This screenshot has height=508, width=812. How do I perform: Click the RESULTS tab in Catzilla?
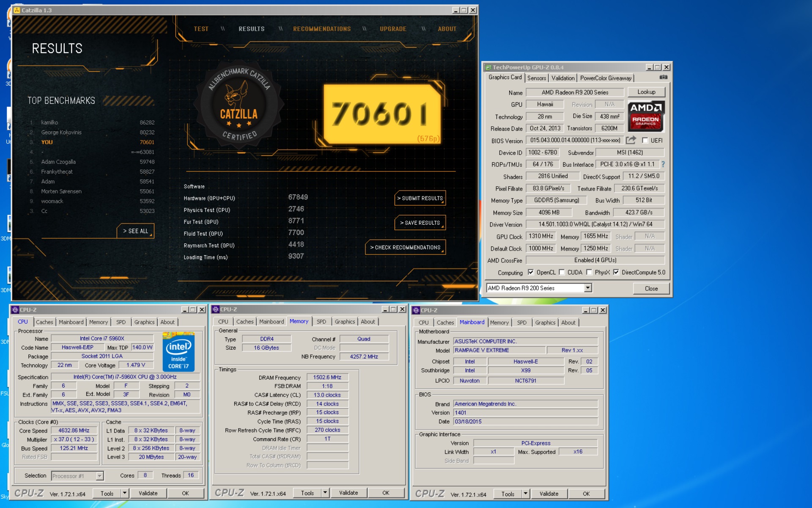tap(252, 29)
